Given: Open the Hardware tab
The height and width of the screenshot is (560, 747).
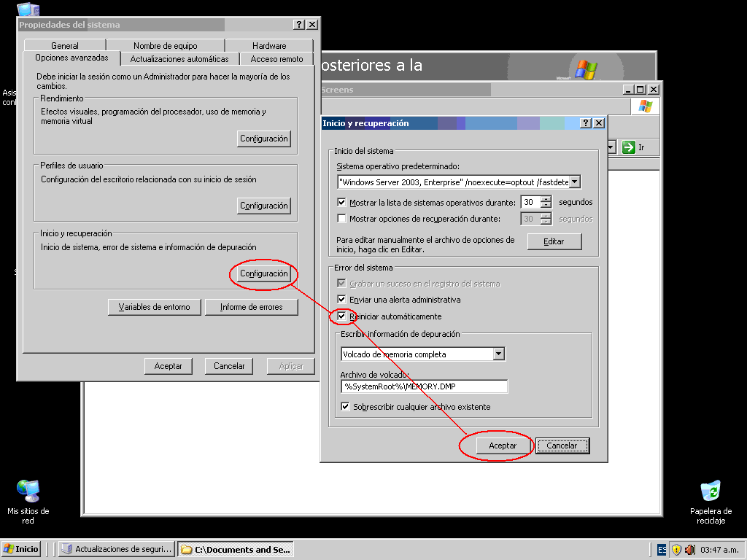Looking at the screenshot, I should pos(269,46).
